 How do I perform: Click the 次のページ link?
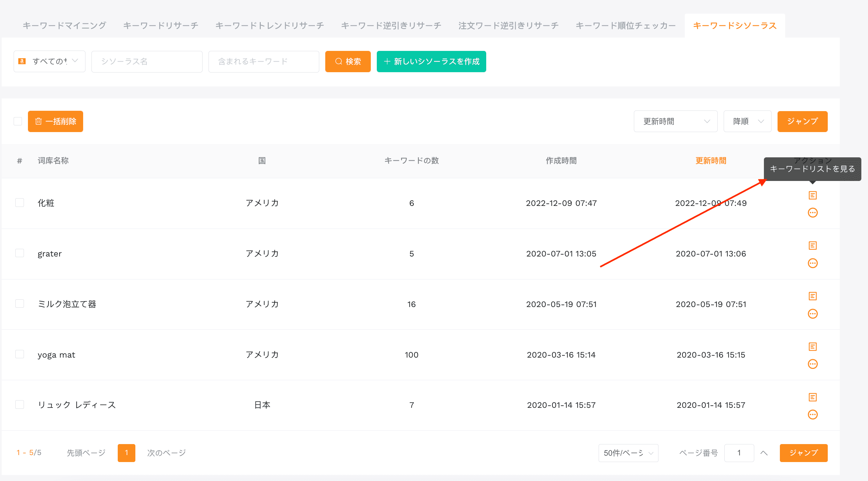167,453
